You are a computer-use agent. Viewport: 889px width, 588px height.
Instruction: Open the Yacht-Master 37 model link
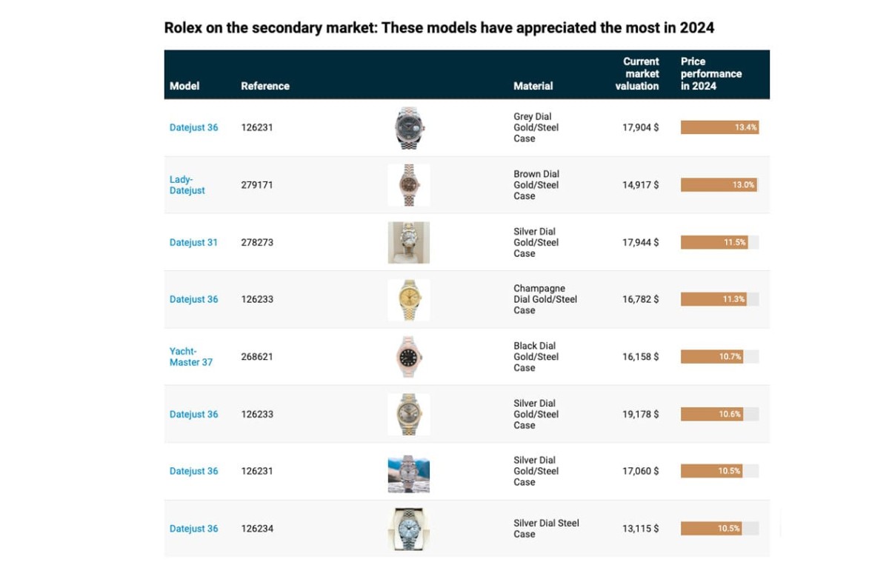pos(190,356)
